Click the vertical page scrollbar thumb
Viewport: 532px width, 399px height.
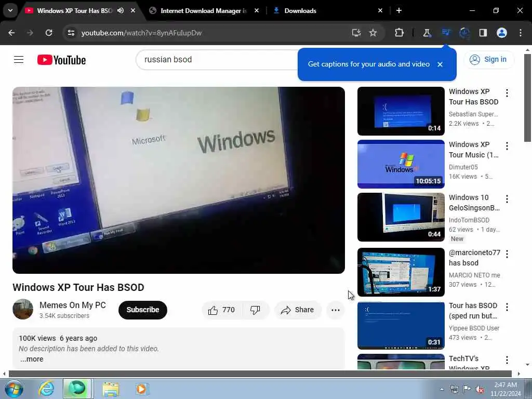(x=527, y=98)
